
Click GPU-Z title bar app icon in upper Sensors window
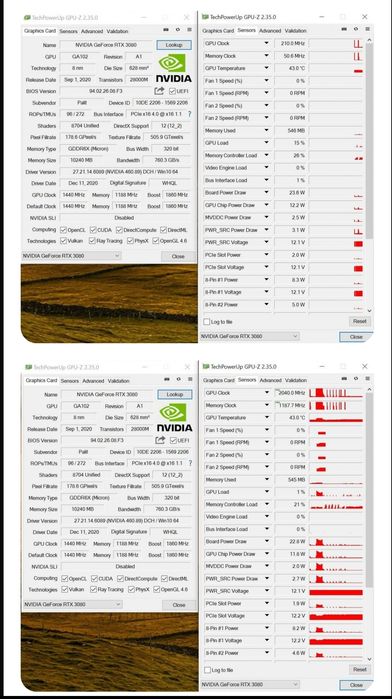tap(205, 17)
